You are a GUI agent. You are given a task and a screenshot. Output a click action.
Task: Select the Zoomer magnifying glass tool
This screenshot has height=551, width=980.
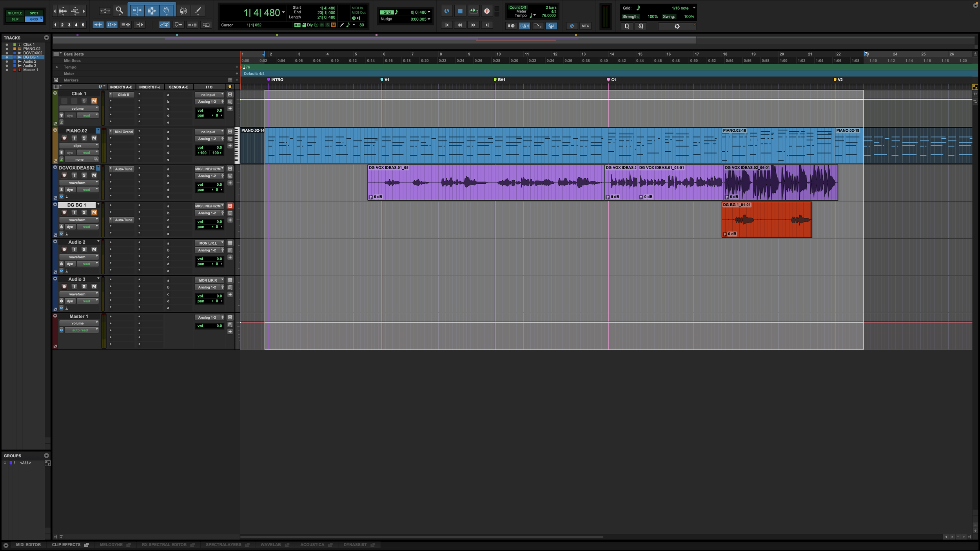(x=120, y=11)
